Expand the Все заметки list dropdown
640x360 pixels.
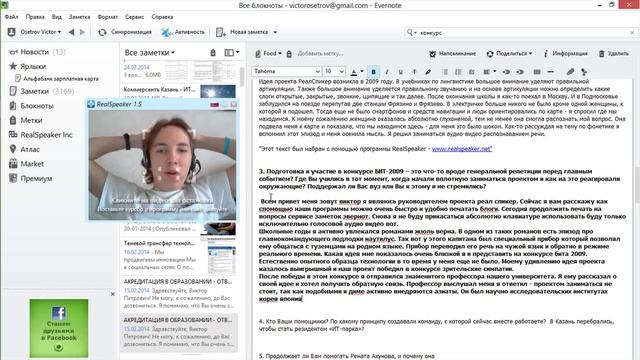(150, 53)
